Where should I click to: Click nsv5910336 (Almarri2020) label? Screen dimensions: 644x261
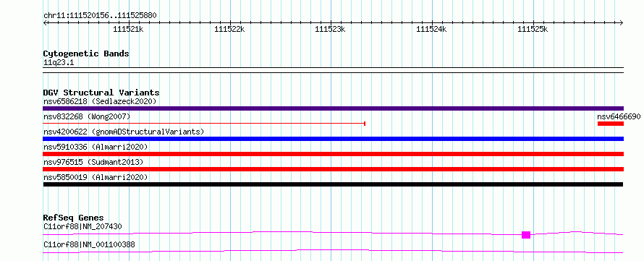(x=96, y=147)
